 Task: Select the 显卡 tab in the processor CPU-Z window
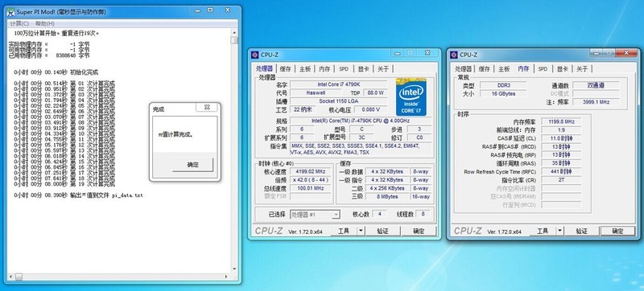(364, 69)
